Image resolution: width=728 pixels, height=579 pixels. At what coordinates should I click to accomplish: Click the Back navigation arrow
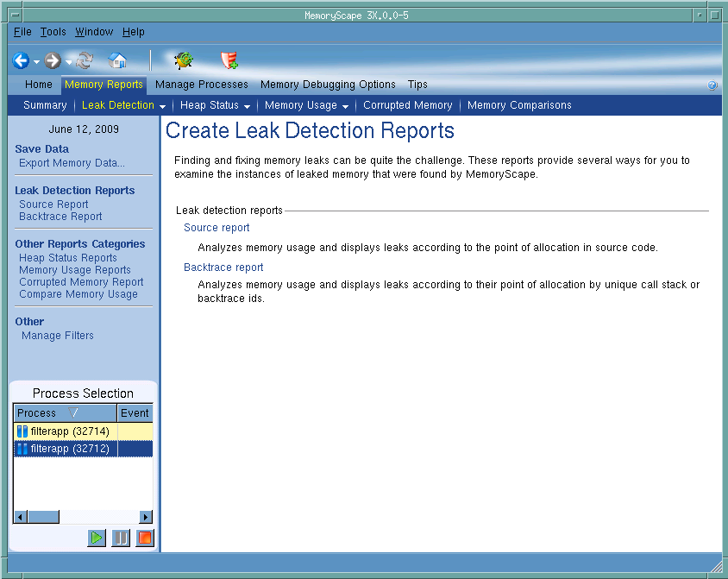tap(21, 60)
